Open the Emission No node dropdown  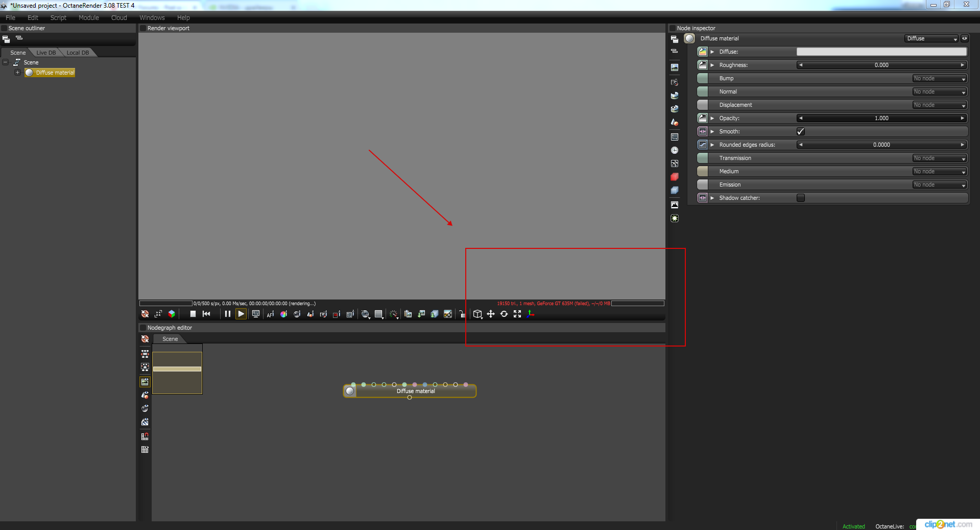click(939, 185)
